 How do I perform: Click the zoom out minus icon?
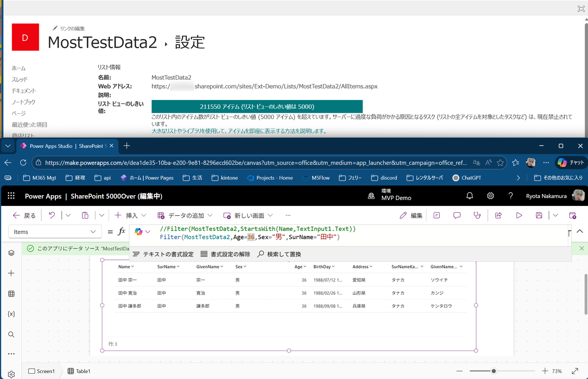click(460, 371)
